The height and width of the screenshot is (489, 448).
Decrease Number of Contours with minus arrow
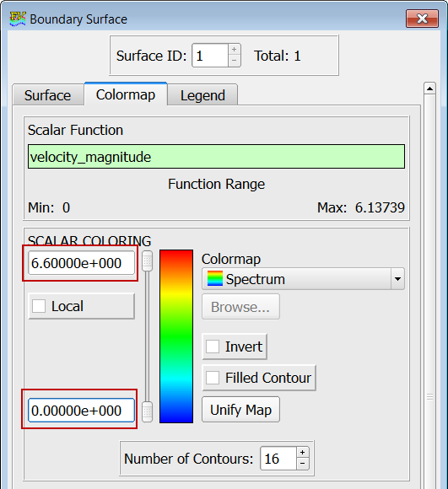tap(302, 464)
